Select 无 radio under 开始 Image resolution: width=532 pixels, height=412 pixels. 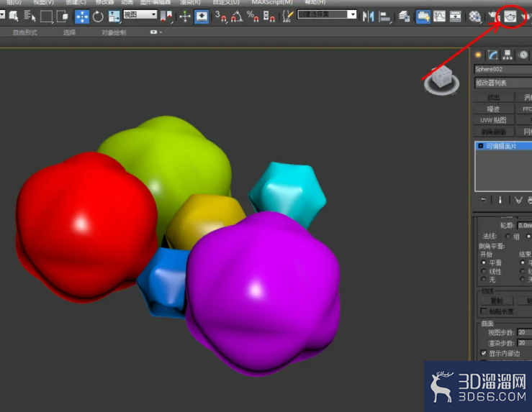[x=484, y=280]
